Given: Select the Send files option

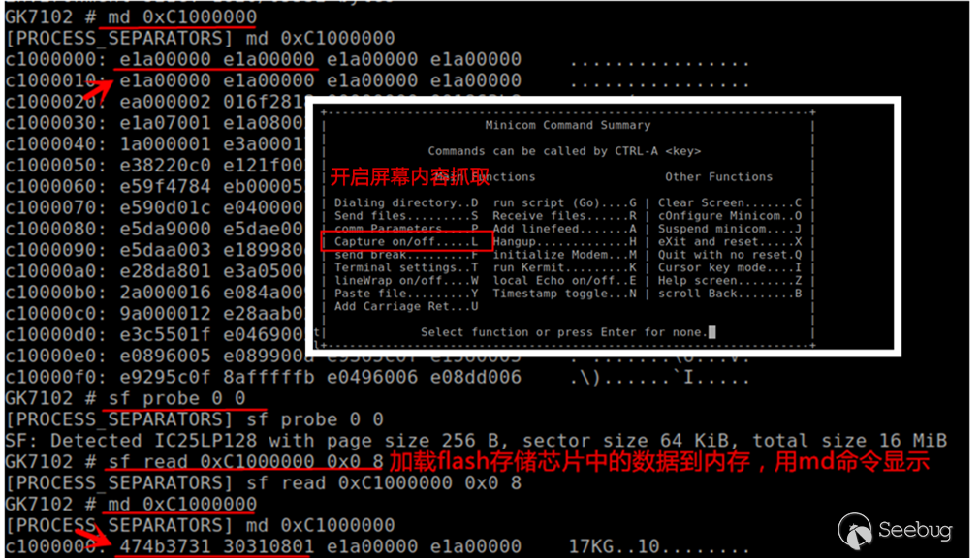Looking at the screenshot, I should pos(406,216).
